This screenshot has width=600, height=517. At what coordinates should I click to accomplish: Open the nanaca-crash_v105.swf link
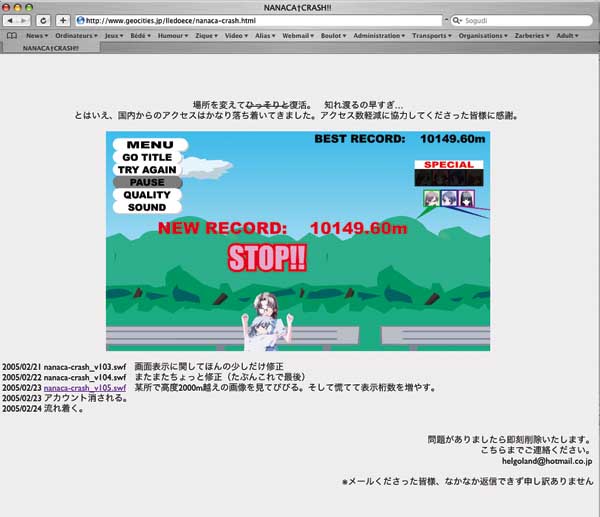pos(85,388)
